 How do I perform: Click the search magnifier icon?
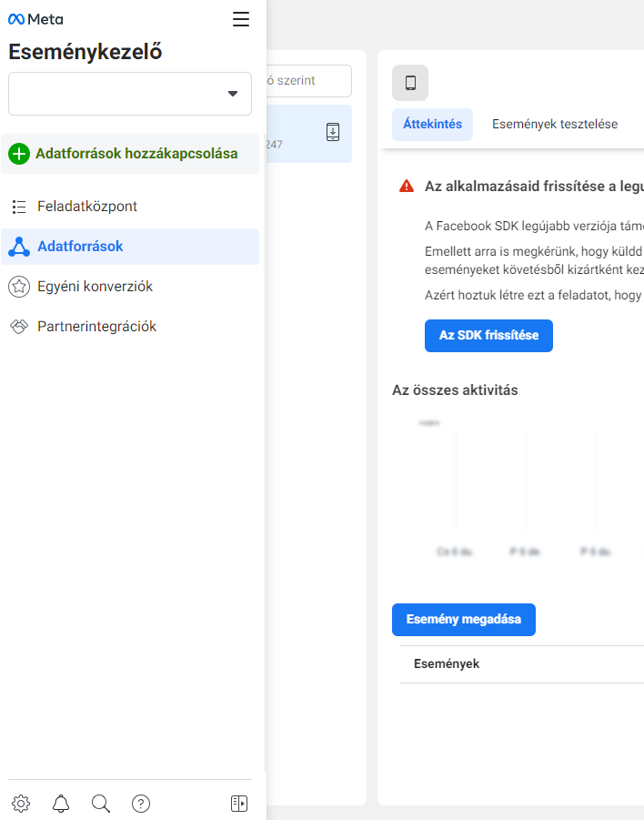(x=101, y=804)
